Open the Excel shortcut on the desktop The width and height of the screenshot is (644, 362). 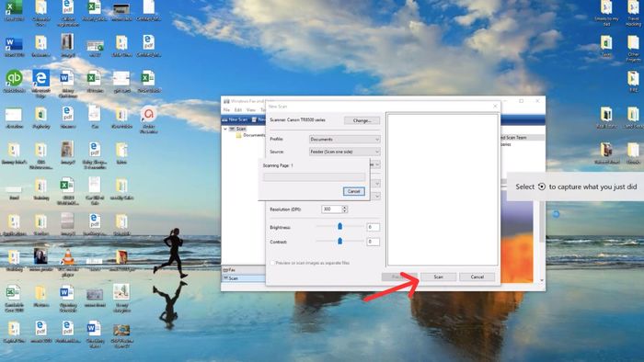point(14,9)
